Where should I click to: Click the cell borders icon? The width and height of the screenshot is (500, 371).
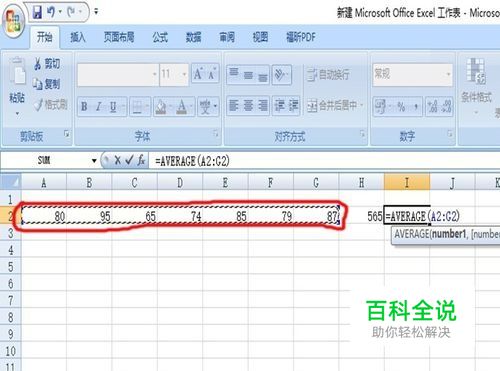point(137,106)
